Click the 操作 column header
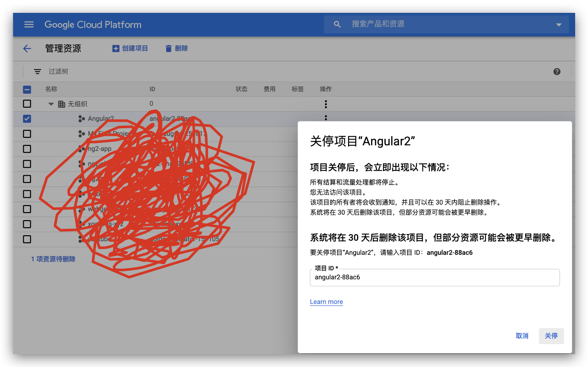This screenshot has width=588, height=367. (x=326, y=89)
